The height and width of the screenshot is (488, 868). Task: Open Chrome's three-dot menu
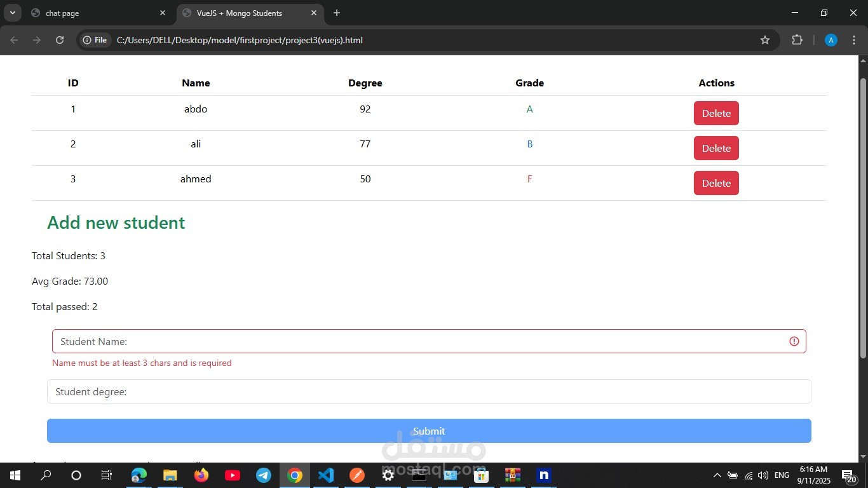[854, 40]
